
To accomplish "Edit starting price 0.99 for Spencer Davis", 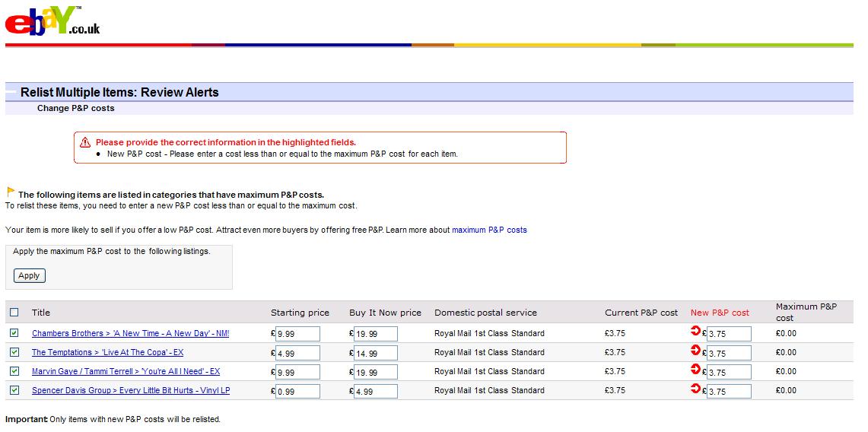I will coord(297,391).
